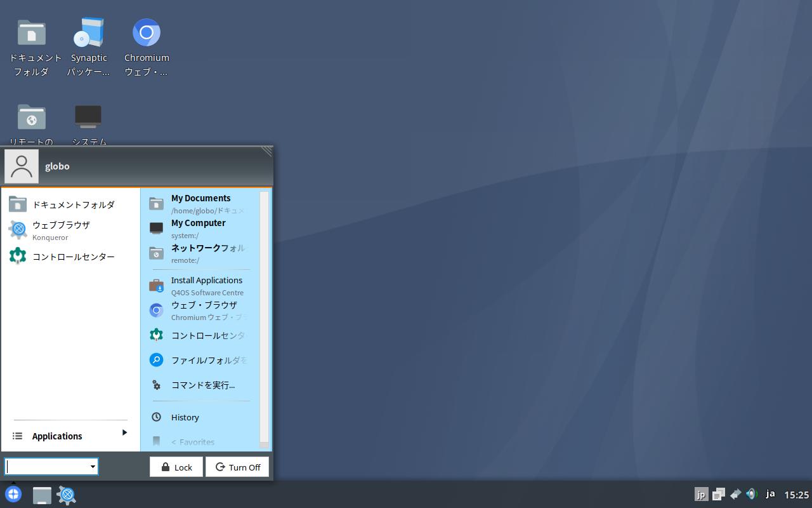Open Konqueror from the taskbar launcher

pyautogui.click(x=67, y=495)
